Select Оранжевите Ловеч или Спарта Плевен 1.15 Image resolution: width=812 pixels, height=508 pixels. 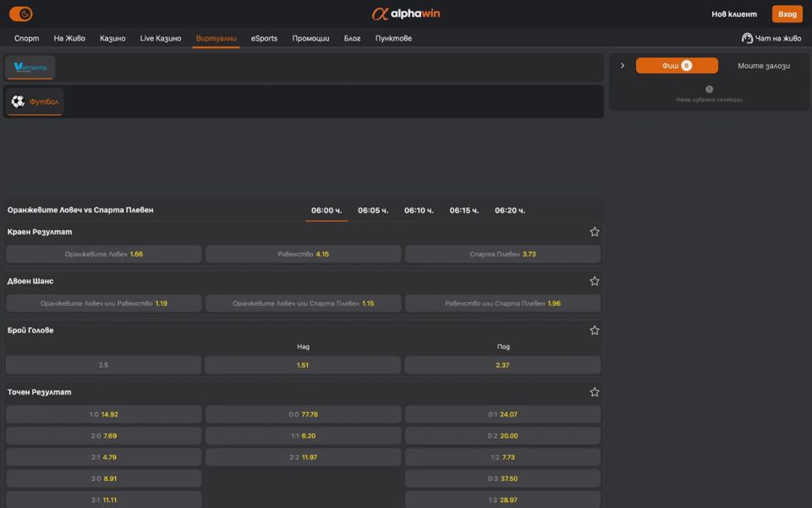(303, 303)
